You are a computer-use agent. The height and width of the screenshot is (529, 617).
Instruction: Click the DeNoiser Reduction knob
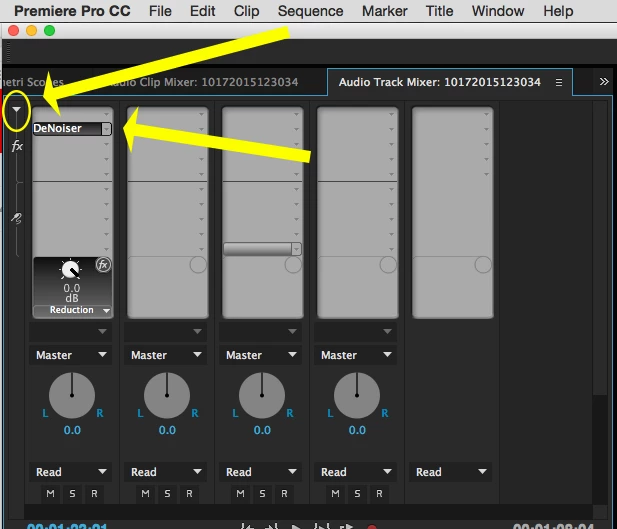(x=70, y=270)
